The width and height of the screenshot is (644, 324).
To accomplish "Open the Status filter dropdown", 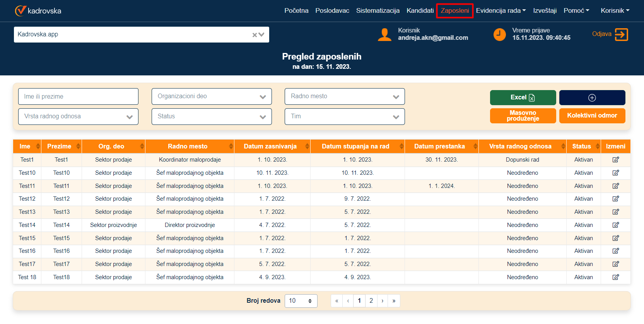I will 211,117.
